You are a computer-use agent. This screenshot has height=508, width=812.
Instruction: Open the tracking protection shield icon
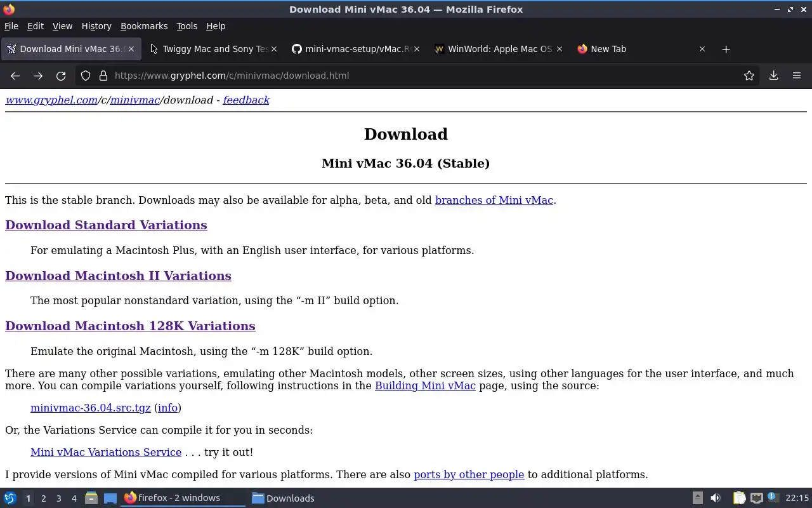pos(86,76)
